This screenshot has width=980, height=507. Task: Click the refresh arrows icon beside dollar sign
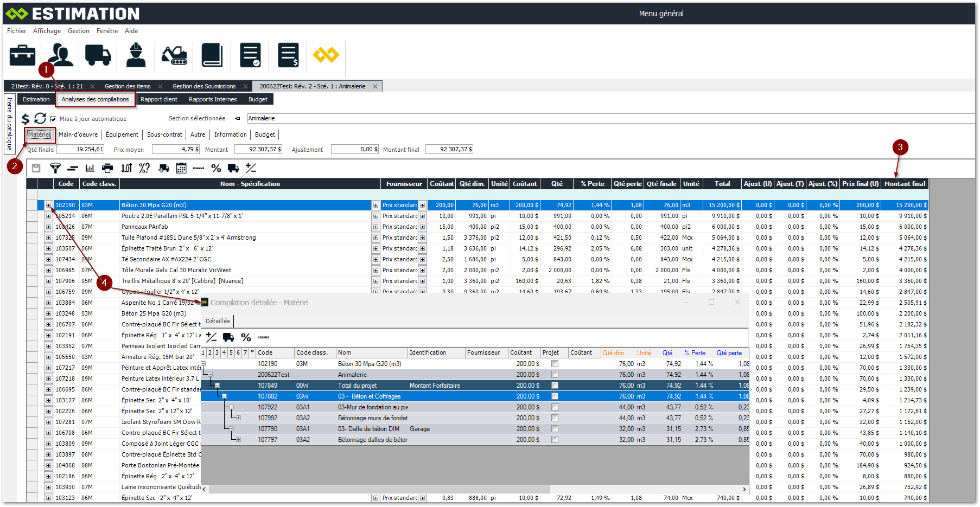coord(40,118)
